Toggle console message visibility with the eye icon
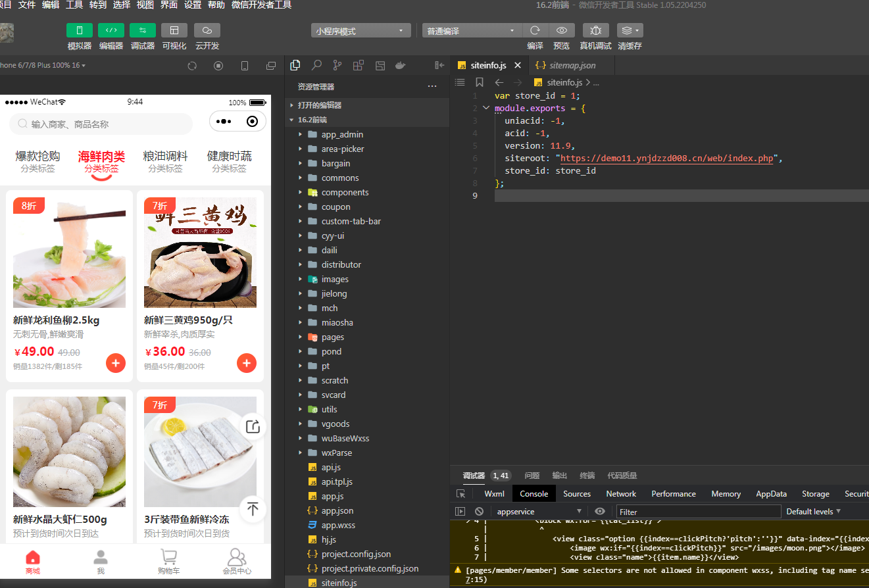The height and width of the screenshot is (588, 869). (x=599, y=511)
